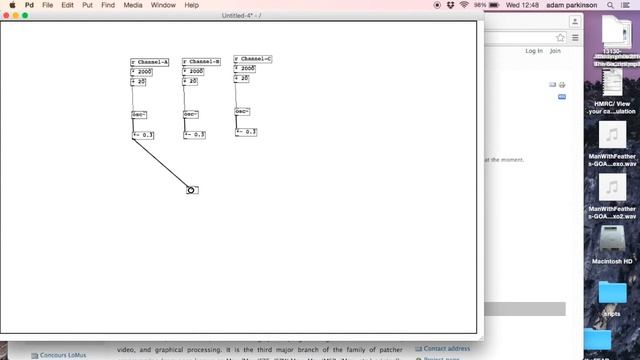Select the 'r Channel-A' object box
This screenshot has height=360, width=640.
tap(149, 62)
